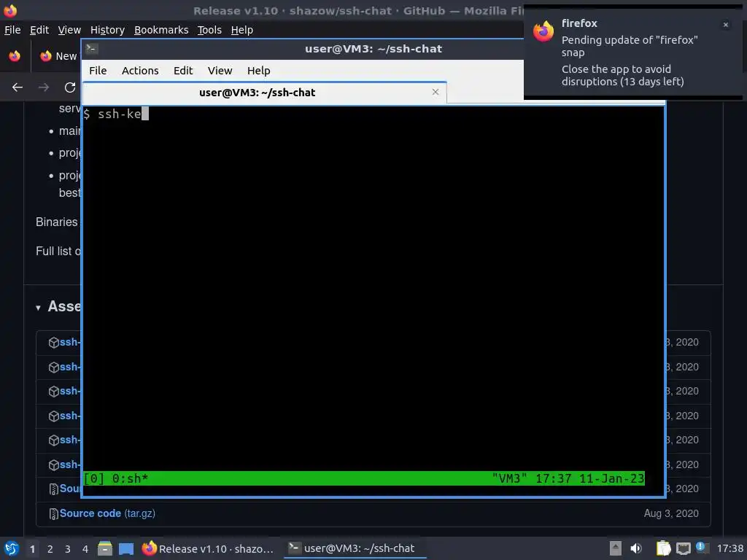Click the Firefox icon in the notification

[x=543, y=31]
